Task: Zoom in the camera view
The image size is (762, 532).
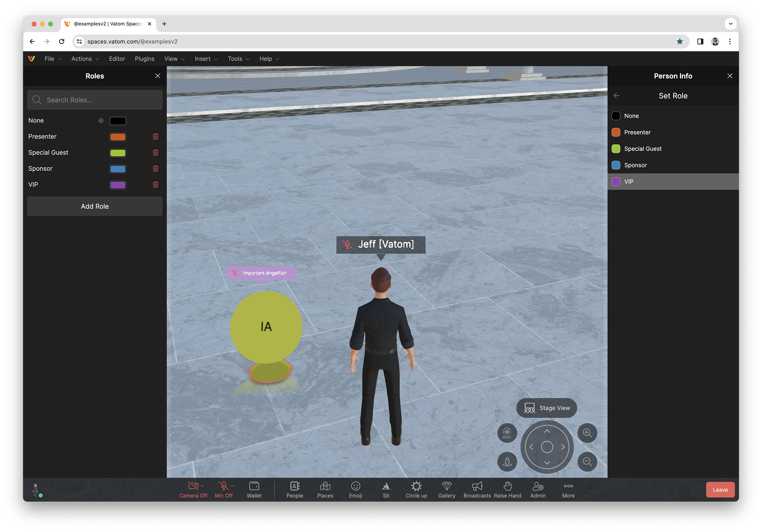Action: coord(587,432)
